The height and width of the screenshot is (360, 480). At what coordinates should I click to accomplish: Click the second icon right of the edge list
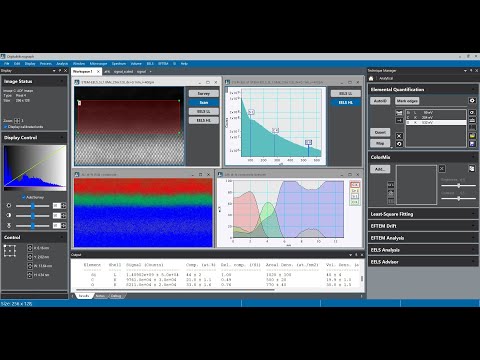pyautogui.click(x=472, y=120)
